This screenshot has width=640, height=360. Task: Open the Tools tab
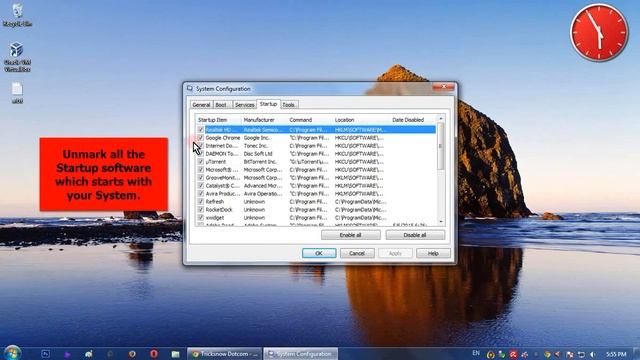(289, 105)
